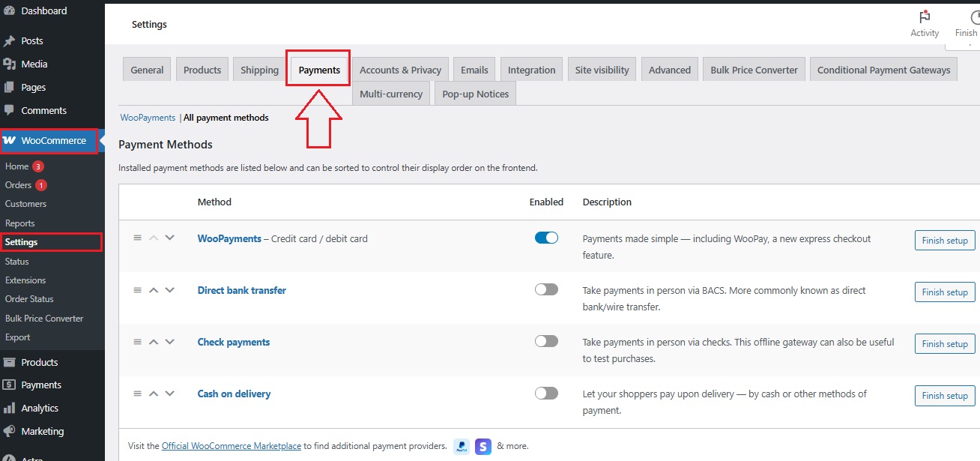The height and width of the screenshot is (461, 980).
Task: Click Finish setup for Cash on delivery
Action: click(x=945, y=396)
